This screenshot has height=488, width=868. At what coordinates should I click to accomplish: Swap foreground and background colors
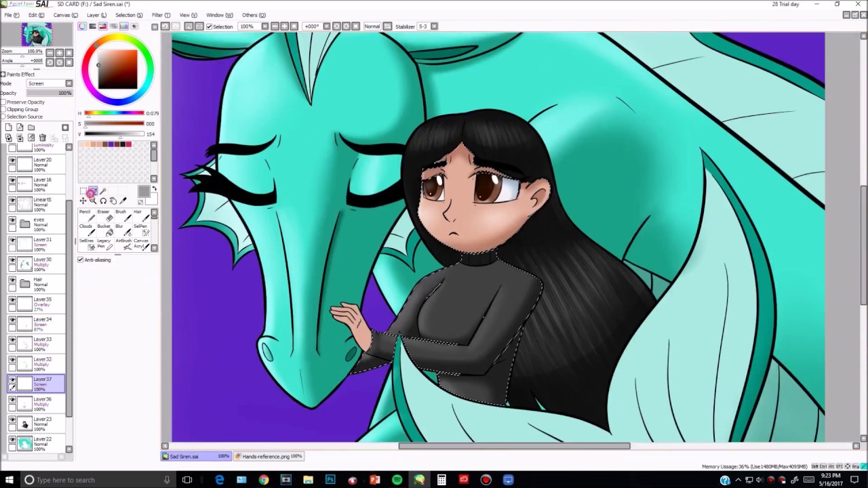(154, 189)
